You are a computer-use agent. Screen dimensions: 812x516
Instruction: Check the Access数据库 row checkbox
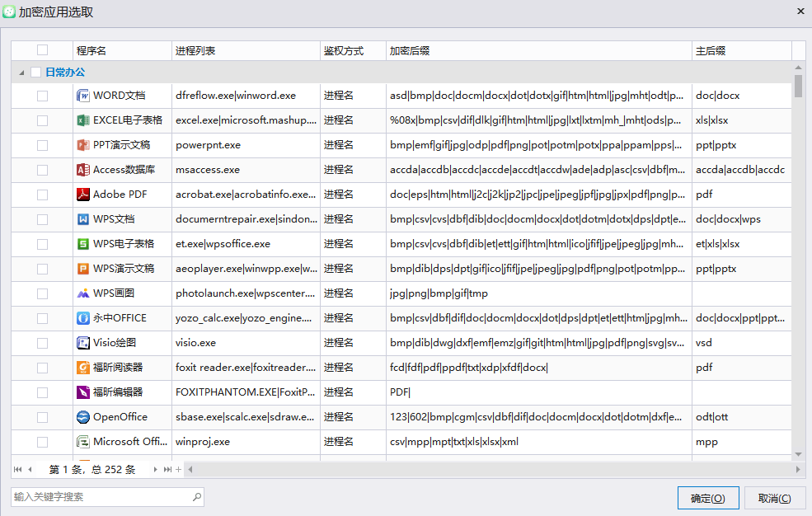43,170
